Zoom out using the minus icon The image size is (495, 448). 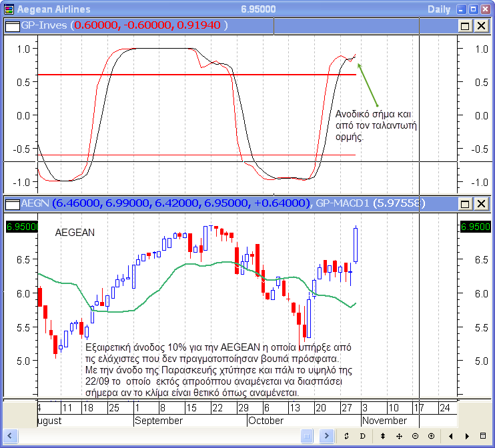(415, 436)
